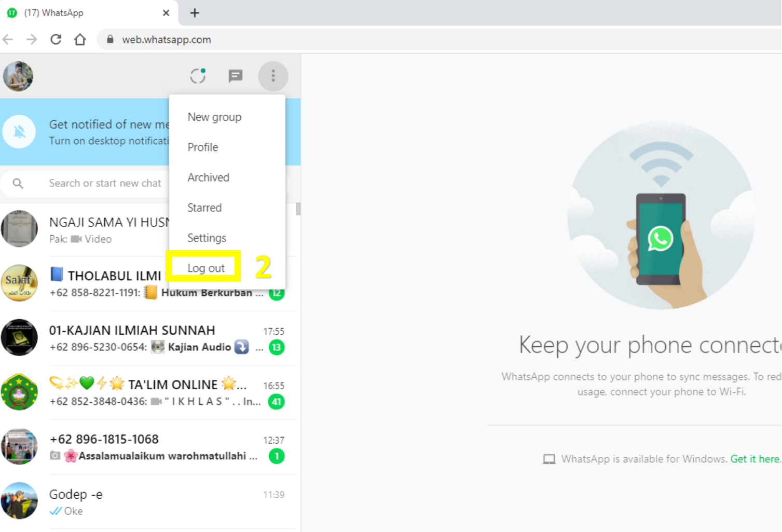Close the three-dot menu button
The width and height of the screenshot is (782, 532).
tap(273, 76)
